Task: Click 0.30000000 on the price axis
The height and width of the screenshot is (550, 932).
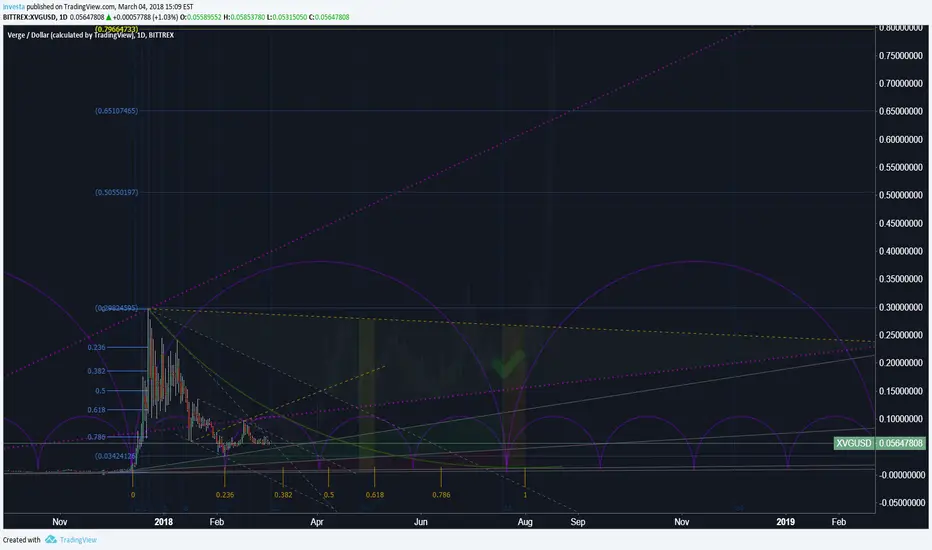Action: 900,307
